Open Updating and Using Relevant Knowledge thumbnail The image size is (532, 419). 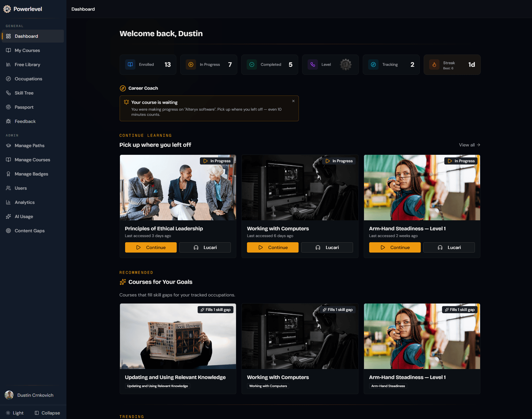178,336
